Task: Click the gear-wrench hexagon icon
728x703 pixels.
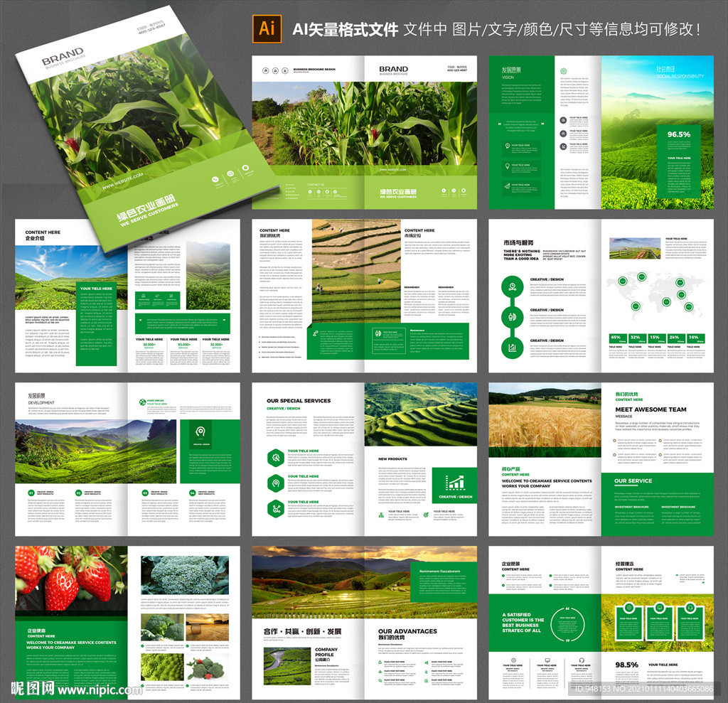Action: click(x=276, y=458)
